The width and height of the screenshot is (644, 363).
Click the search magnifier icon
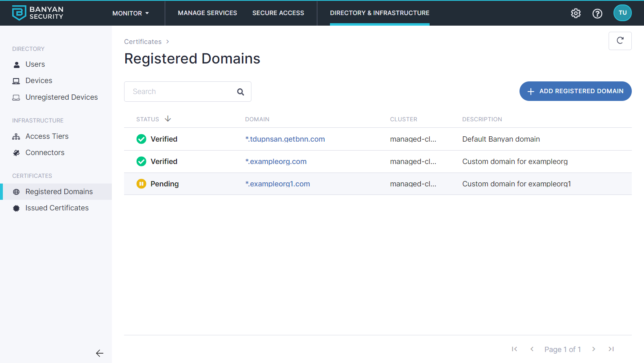click(240, 92)
